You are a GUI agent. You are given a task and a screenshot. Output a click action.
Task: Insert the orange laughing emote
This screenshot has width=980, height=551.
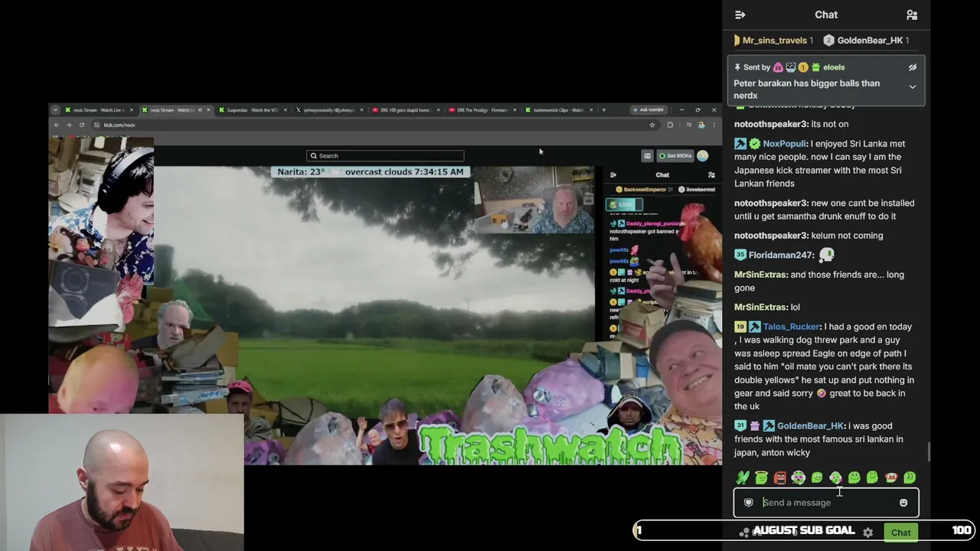[890, 478]
